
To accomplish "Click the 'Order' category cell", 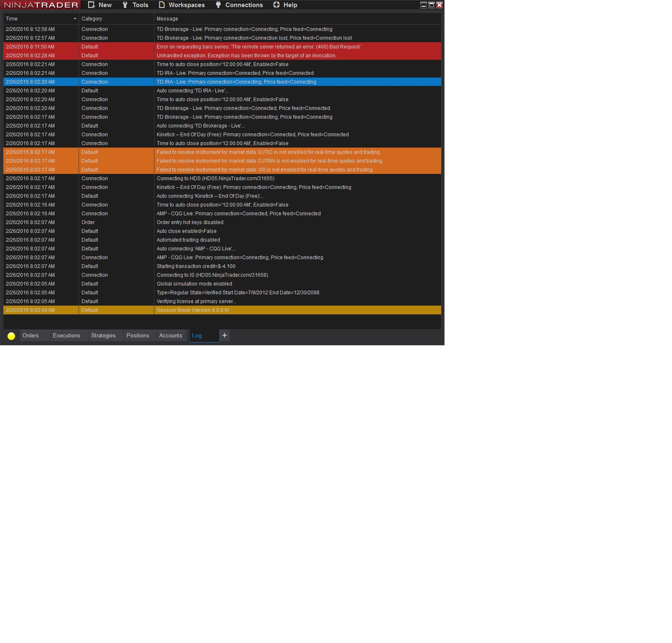I will pyautogui.click(x=116, y=222).
